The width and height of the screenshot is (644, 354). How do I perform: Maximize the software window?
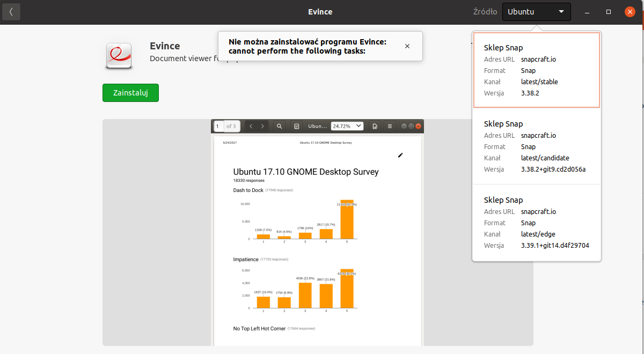click(609, 12)
